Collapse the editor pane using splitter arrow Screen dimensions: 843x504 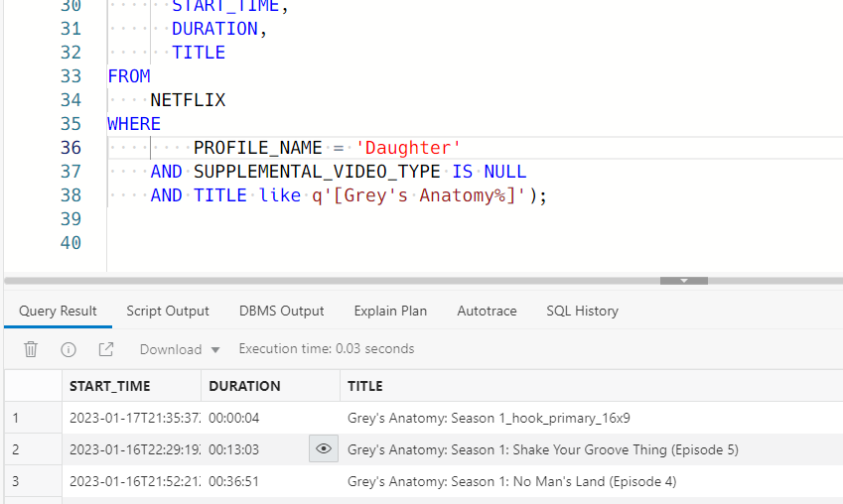click(x=684, y=281)
